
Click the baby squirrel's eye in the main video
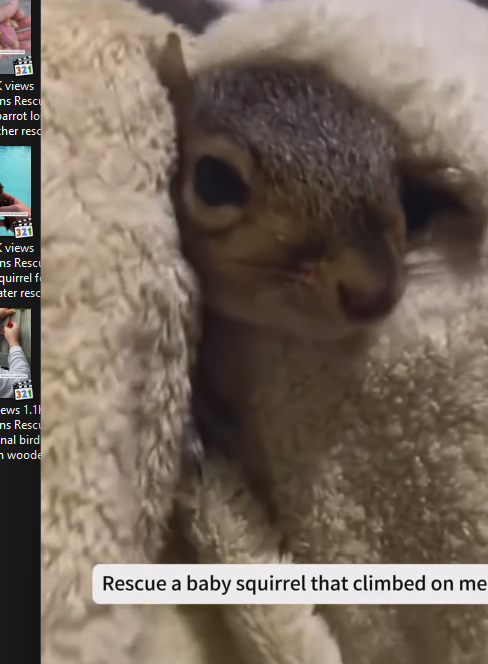pyautogui.click(x=220, y=181)
